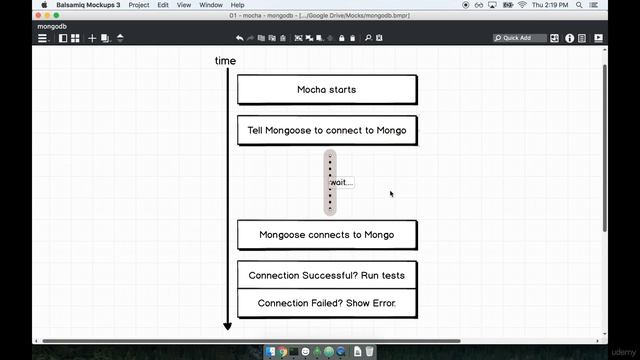Image resolution: width=640 pixels, height=360 pixels.
Task: Open the Balsamiq Mockups 3 app menu
Action: coord(88,5)
